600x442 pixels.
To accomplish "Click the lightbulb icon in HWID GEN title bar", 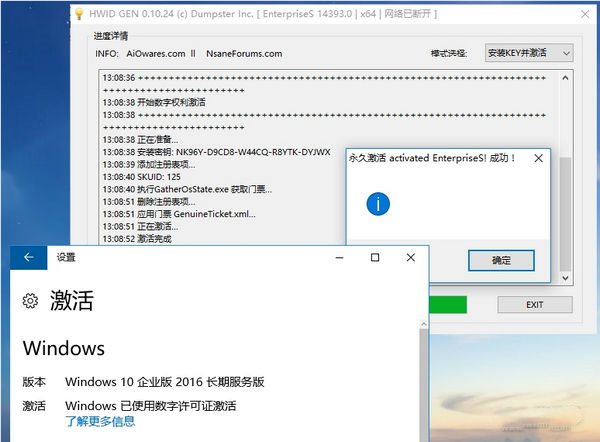I will [x=79, y=14].
